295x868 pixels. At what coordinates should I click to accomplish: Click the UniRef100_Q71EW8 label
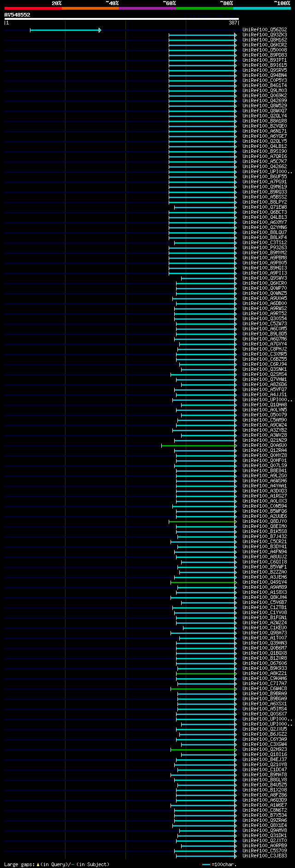click(x=265, y=207)
